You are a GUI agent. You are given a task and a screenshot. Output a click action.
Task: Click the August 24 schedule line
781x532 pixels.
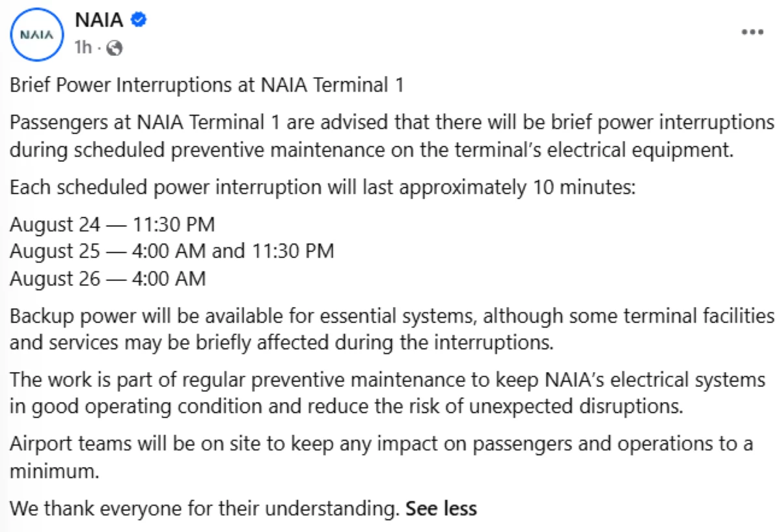click(x=112, y=225)
